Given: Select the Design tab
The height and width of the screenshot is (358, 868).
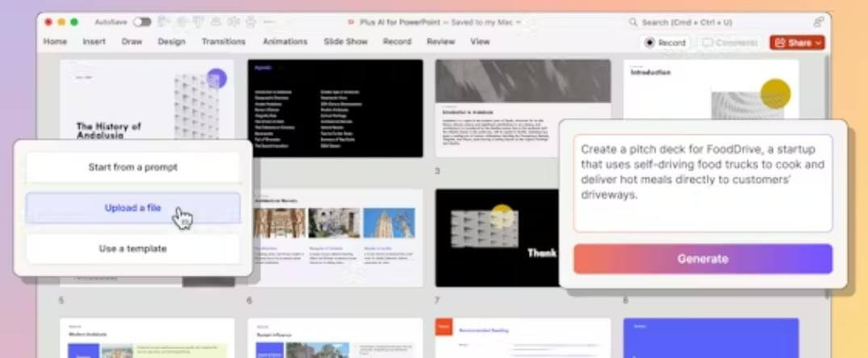Looking at the screenshot, I should 172,41.
